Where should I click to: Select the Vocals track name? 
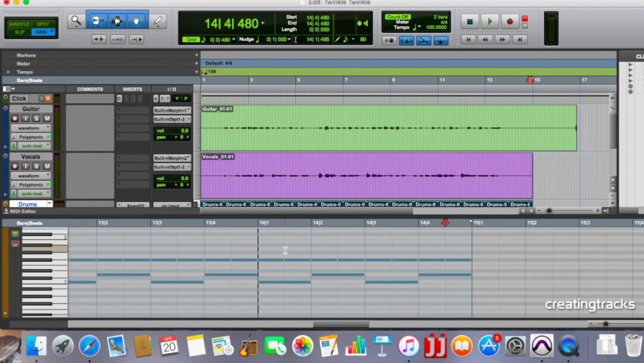tap(31, 156)
